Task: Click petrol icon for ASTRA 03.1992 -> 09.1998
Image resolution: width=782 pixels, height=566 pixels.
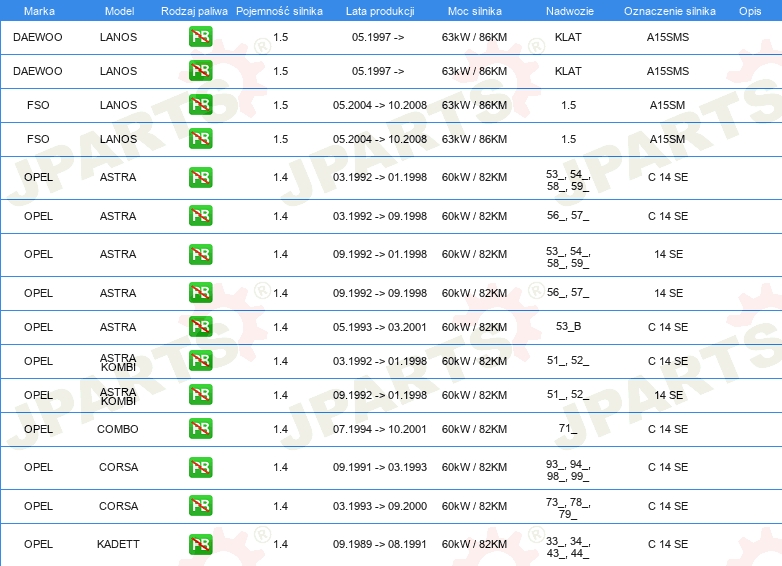Action: pyautogui.click(x=200, y=215)
